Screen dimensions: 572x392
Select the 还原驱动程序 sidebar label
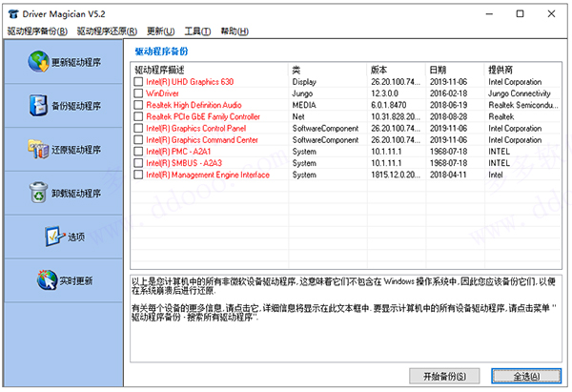click(76, 150)
